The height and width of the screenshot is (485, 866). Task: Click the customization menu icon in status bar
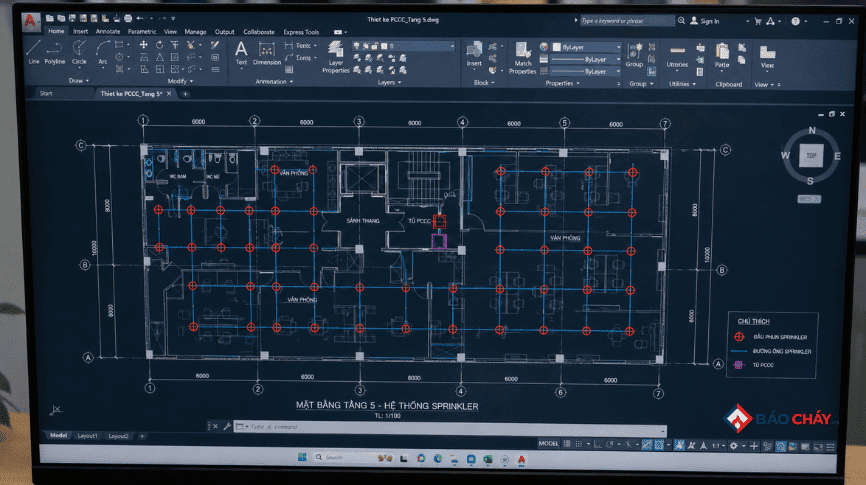(x=831, y=447)
